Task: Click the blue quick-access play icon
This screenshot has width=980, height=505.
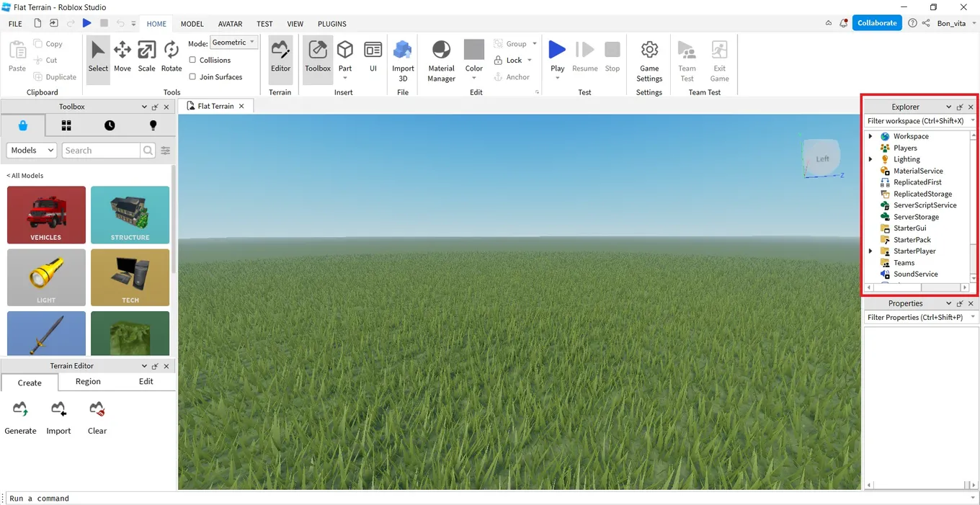Action: (87, 23)
